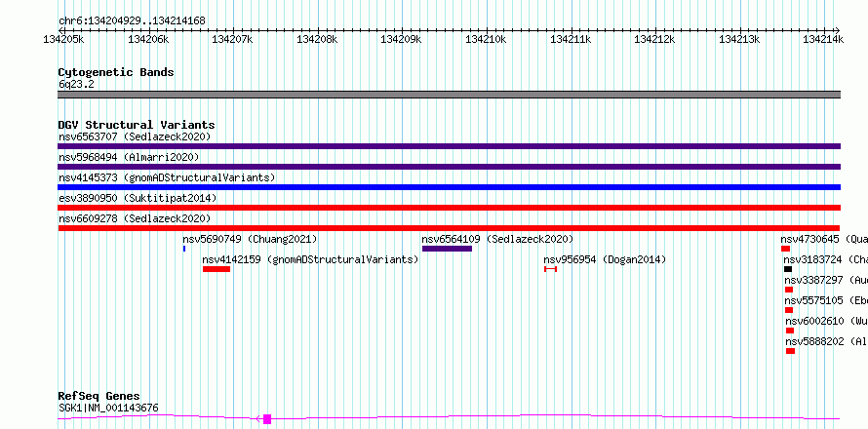Click the 134211k ruler label
Viewport: 868px width, 429px height.
point(571,39)
